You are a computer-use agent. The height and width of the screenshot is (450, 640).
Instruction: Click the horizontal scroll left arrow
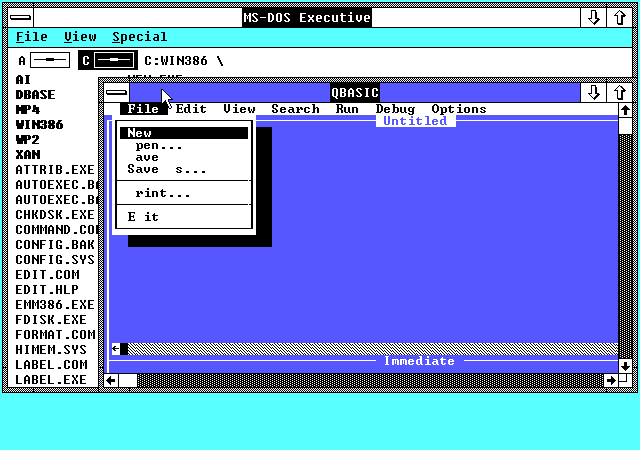111,381
